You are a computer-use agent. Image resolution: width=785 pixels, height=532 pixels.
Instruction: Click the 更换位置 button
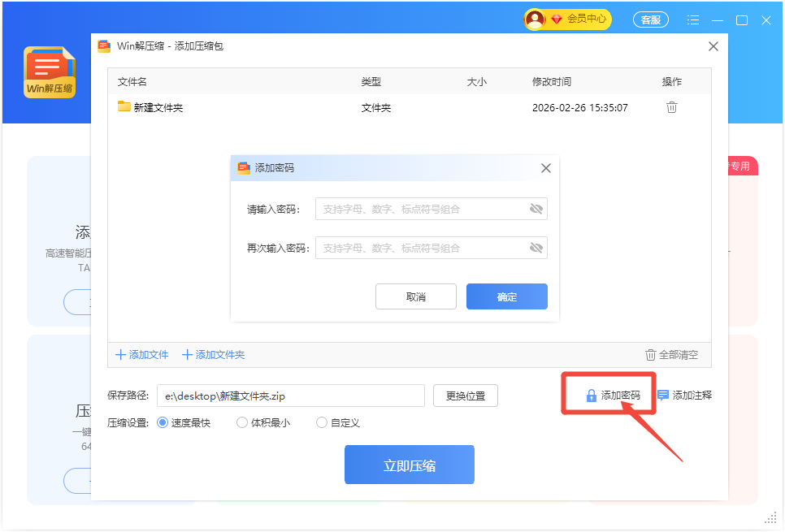[465, 396]
